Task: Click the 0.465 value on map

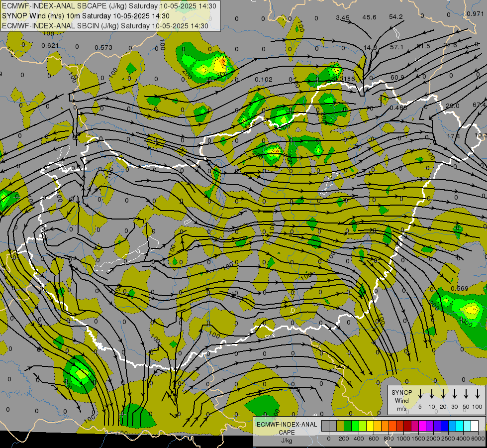Action: point(398,108)
